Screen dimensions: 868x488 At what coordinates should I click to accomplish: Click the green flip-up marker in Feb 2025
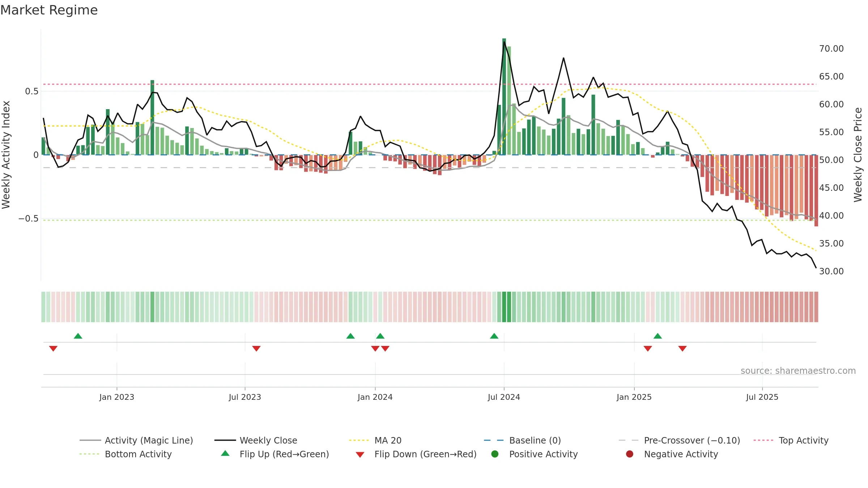658,336
